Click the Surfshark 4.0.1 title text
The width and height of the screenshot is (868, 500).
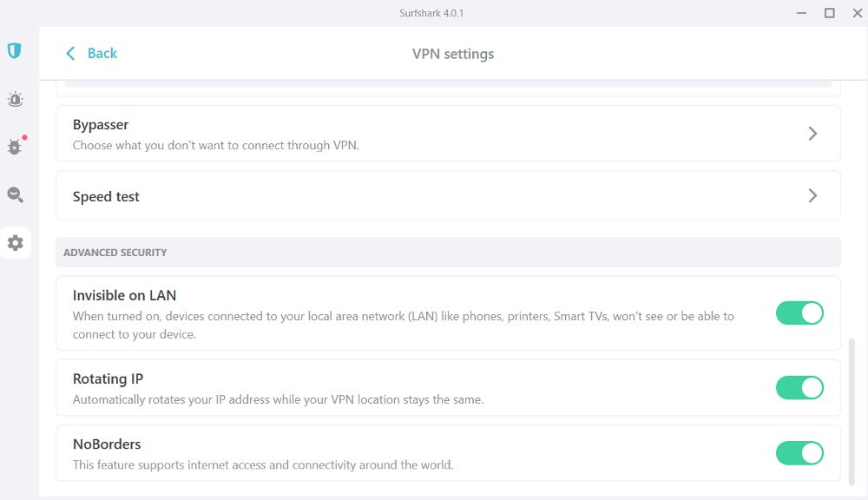[431, 13]
